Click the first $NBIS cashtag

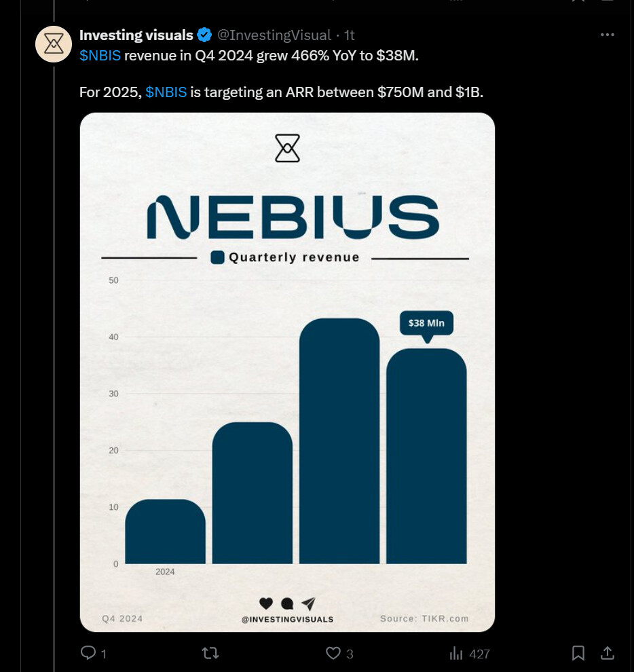[100, 56]
